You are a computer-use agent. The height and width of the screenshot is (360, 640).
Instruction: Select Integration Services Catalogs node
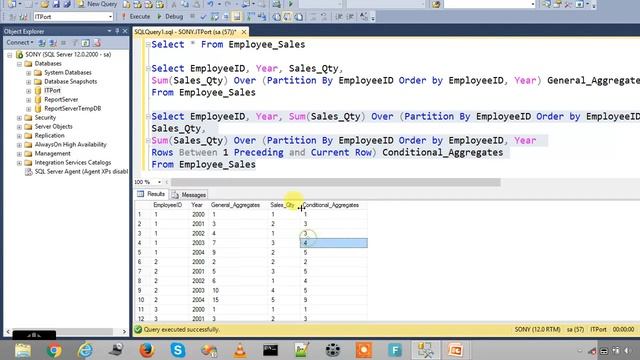pos(73,162)
